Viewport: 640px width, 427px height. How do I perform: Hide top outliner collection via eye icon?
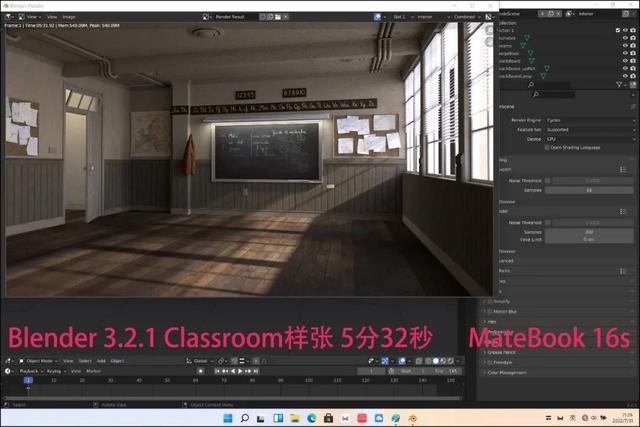tap(625, 30)
